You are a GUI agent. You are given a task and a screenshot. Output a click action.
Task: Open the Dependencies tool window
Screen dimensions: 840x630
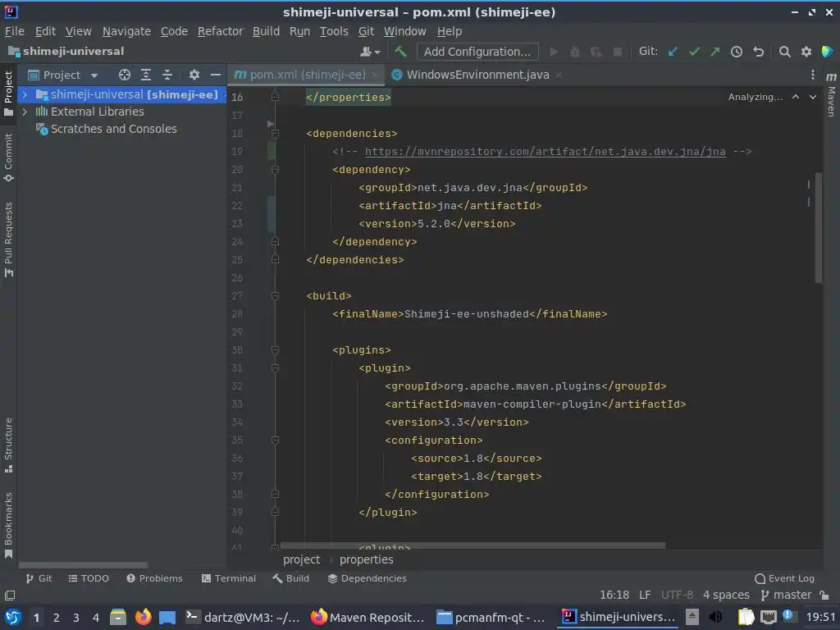point(367,578)
